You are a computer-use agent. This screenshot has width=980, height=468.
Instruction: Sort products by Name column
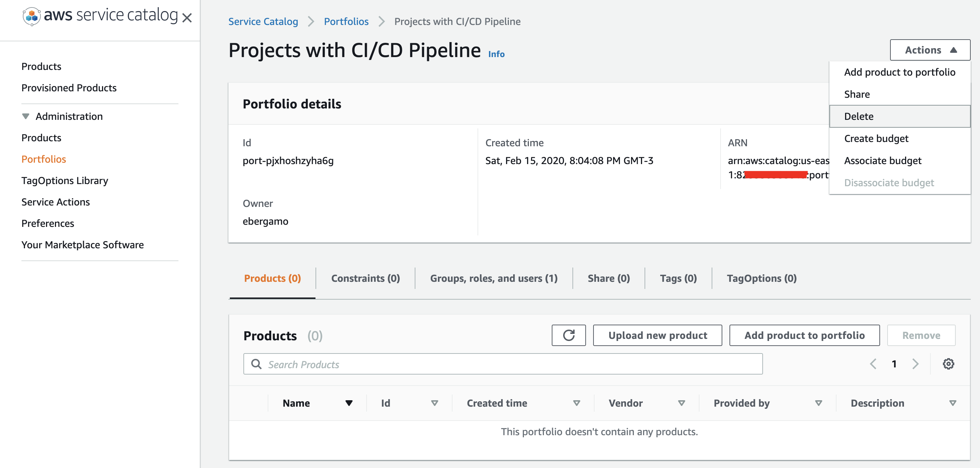click(x=348, y=403)
